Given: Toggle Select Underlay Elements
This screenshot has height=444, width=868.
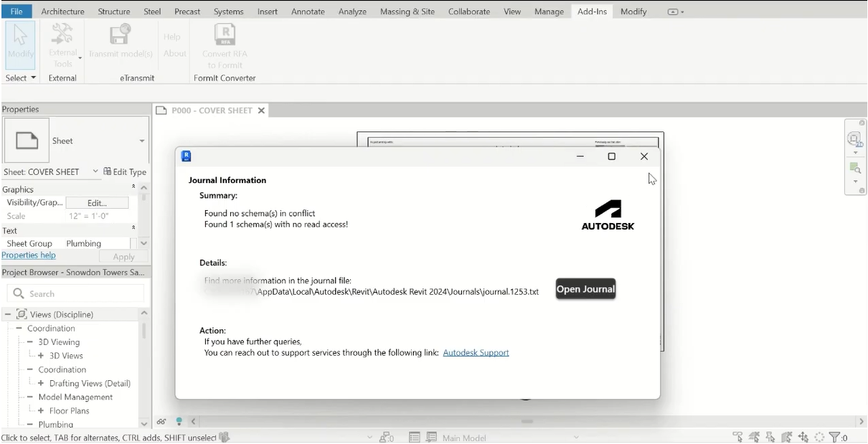Looking at the screenshot, I should 755,437.
